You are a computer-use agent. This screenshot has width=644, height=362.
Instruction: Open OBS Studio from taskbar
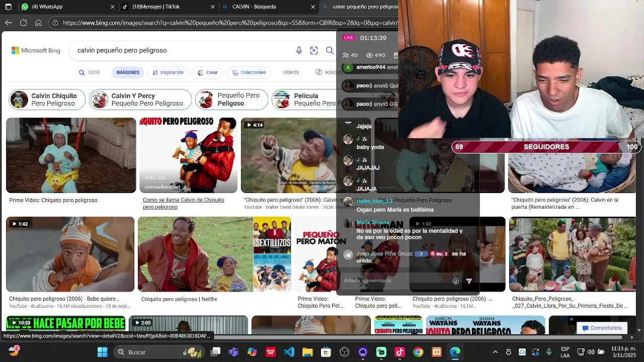coord(344,352)
